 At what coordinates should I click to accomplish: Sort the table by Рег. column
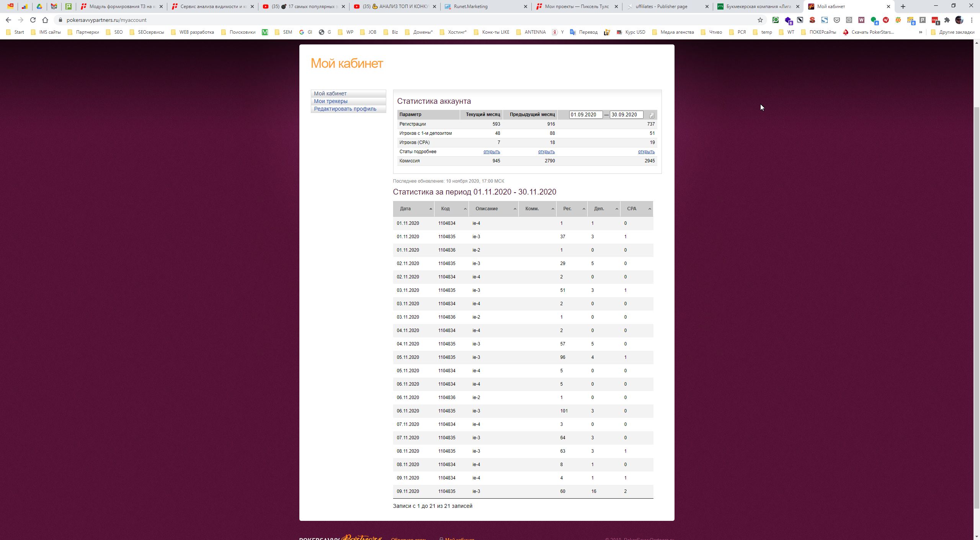point(572,209)
